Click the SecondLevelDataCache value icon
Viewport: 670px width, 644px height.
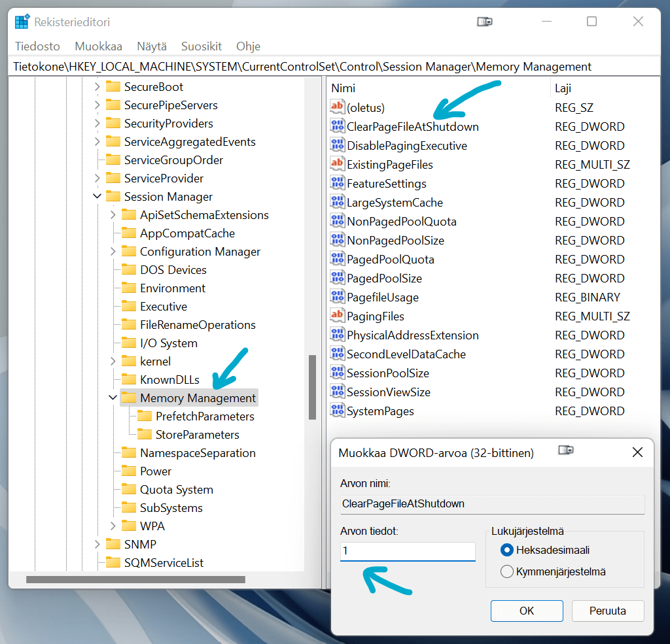click(x=337, y=354)
